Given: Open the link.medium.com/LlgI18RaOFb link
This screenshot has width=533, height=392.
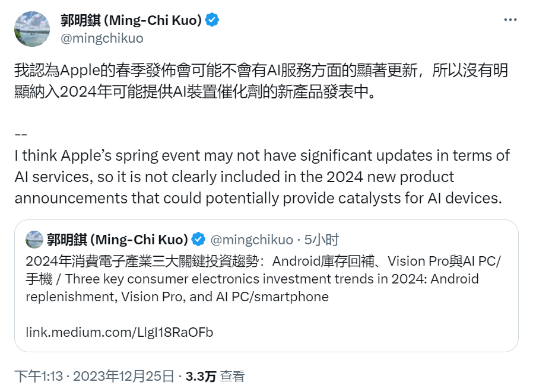Looking at the screenshot, I should [x=119, y=332].
